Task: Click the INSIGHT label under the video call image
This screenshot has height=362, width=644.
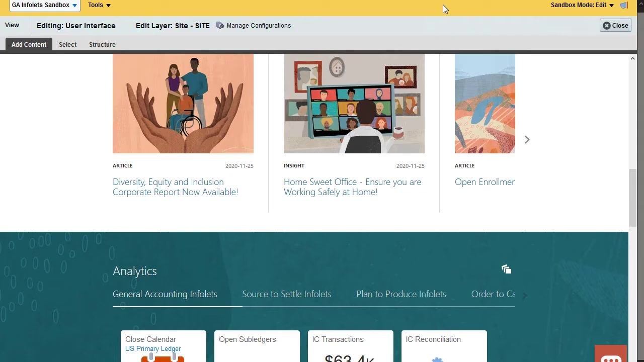Action: point(294,165)
